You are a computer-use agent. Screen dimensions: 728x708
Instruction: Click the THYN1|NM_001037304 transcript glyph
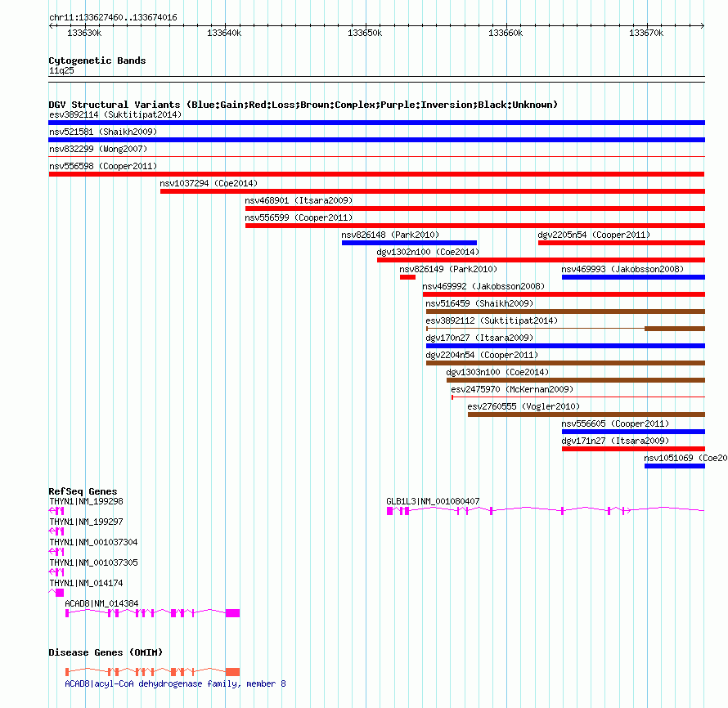coord(56,552)
